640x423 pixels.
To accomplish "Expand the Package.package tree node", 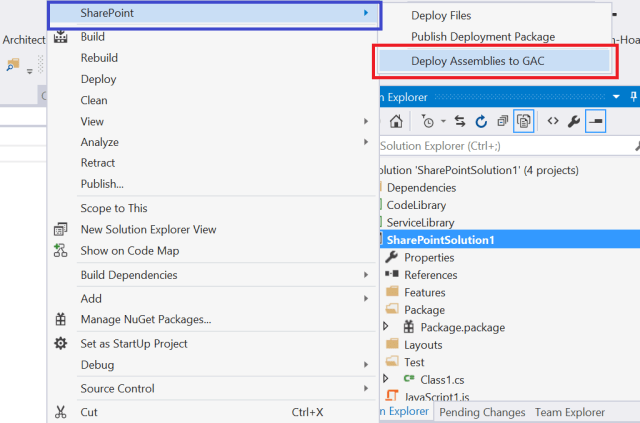I will click(x=387, y=327).
